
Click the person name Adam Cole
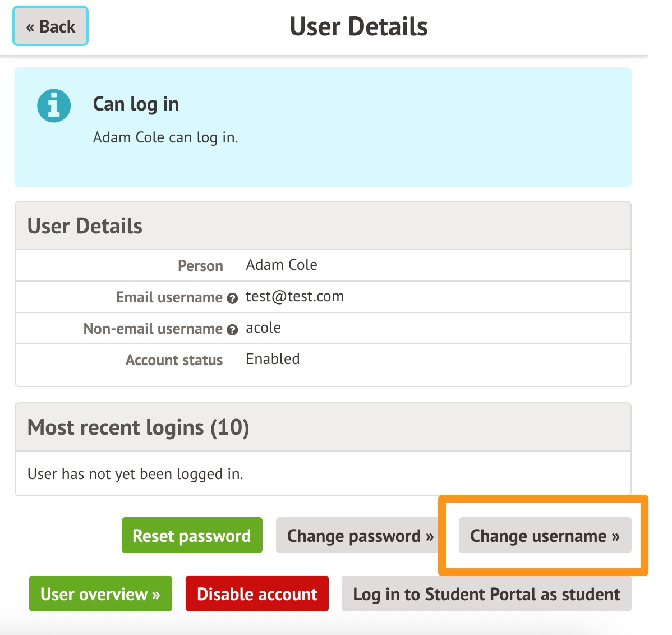pyautogui.click(x=282, y=265)
